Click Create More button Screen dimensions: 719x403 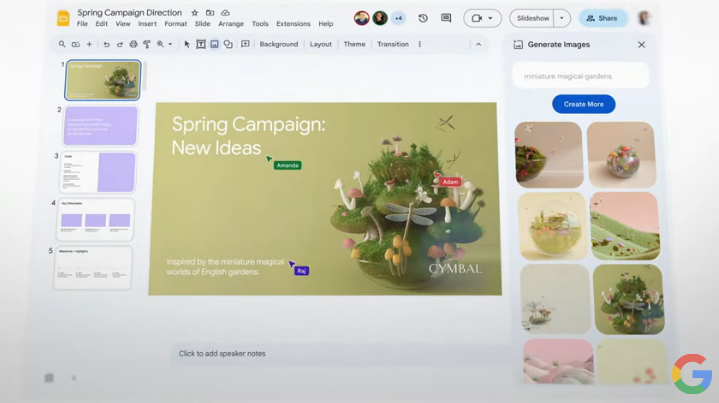tap(583, 104)
